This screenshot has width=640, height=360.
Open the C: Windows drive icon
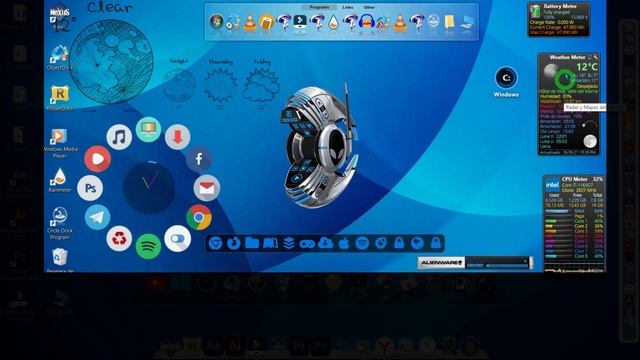pyautogui.click(x=506, y=82)
